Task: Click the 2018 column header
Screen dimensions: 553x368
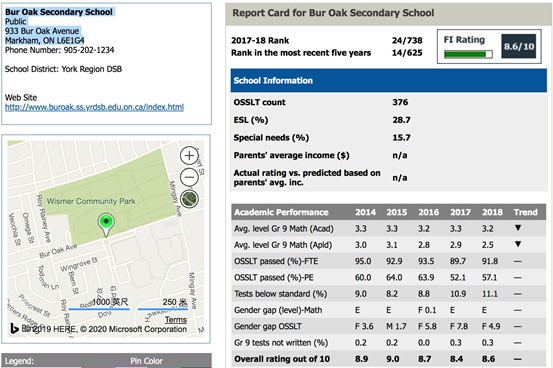Action: (492, 212)
